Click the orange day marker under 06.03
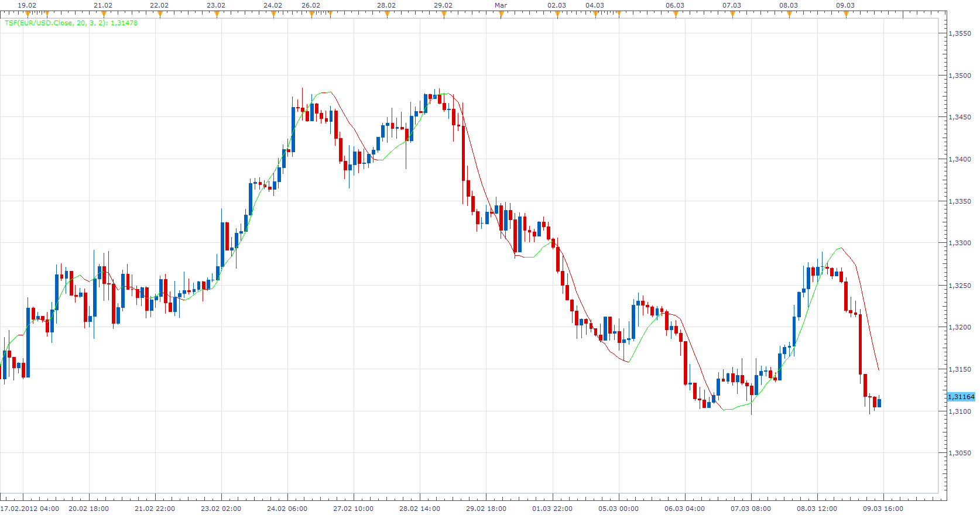 (x=676, y=14)
